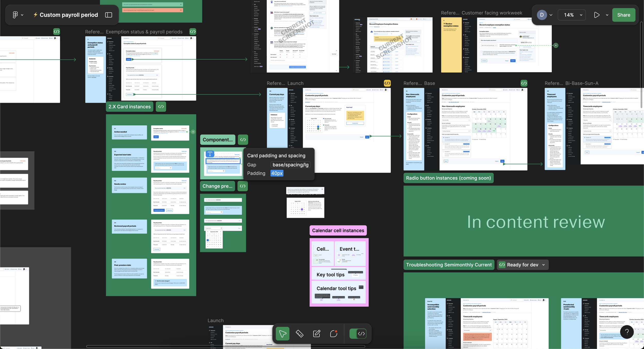Screen dimensions: 644x349
Task: Click the help question mark button
Action: 627,332
